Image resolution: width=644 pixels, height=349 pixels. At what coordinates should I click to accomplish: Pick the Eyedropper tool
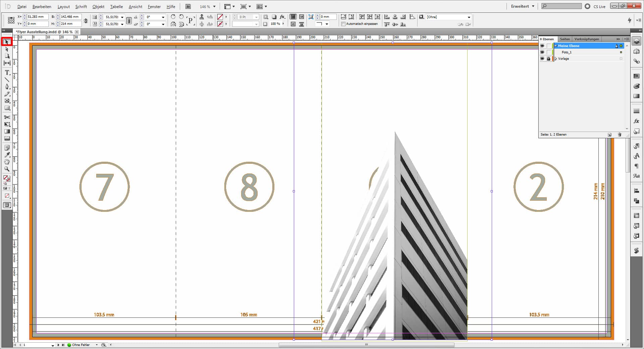point(7,155)
